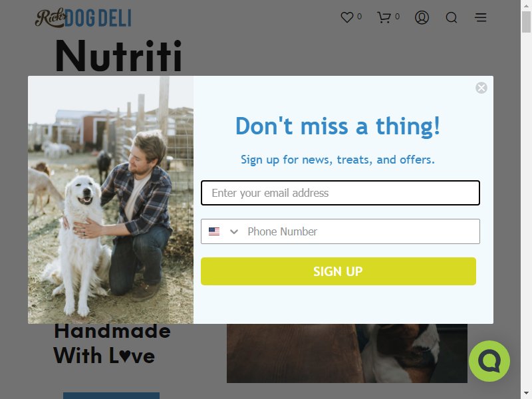The image size is (532, 399).
Task: Open the wishlist heart icon
Action: click(x=346, y=17)
